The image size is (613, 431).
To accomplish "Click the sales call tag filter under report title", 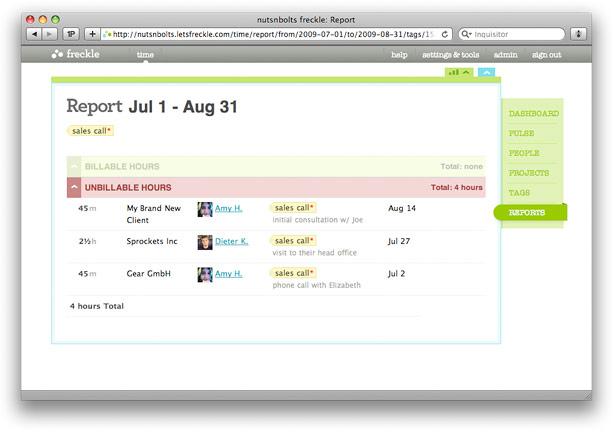I will click(x=91, y=130).
